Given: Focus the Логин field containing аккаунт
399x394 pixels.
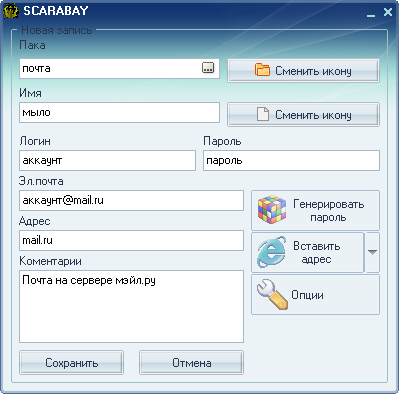Looking at the screenshot, I should point(107,161).
